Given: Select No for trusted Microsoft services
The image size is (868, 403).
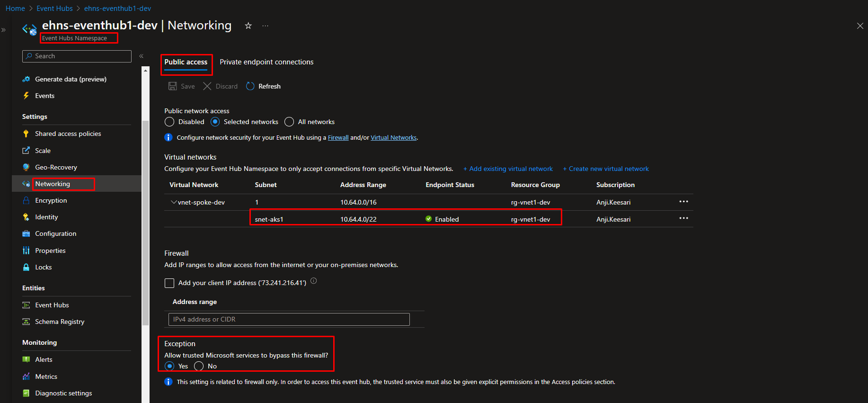Looking at the screenshot, I should point(199,366).
